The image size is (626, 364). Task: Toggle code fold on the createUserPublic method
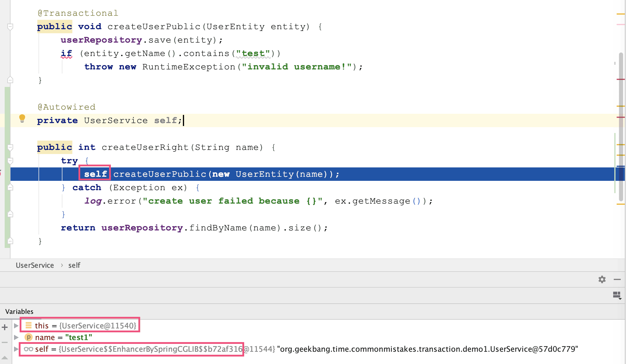pyautogui.click(x=10, y=27)
